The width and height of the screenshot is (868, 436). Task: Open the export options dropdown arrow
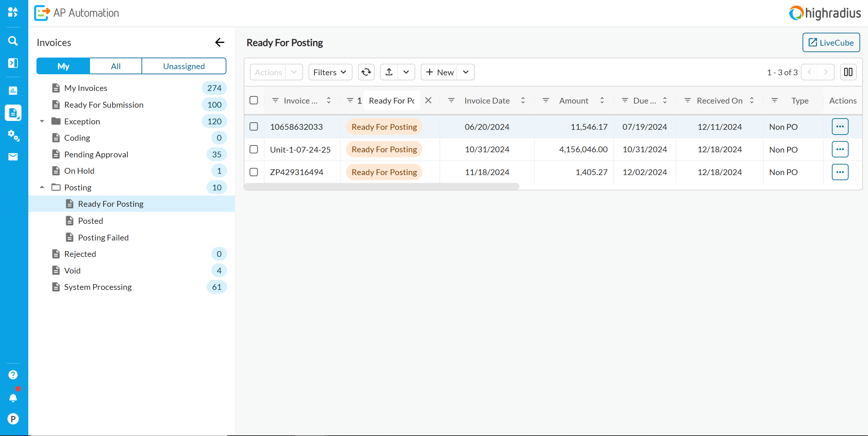point(406,72)
